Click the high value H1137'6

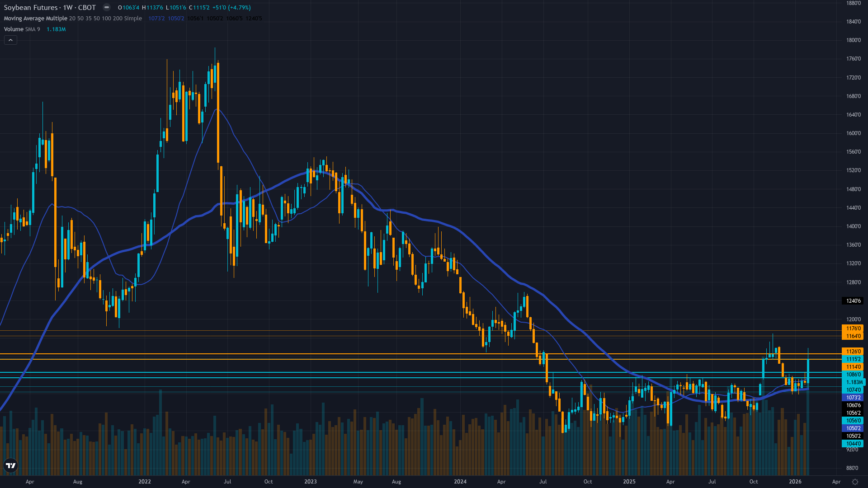[152, 8]
